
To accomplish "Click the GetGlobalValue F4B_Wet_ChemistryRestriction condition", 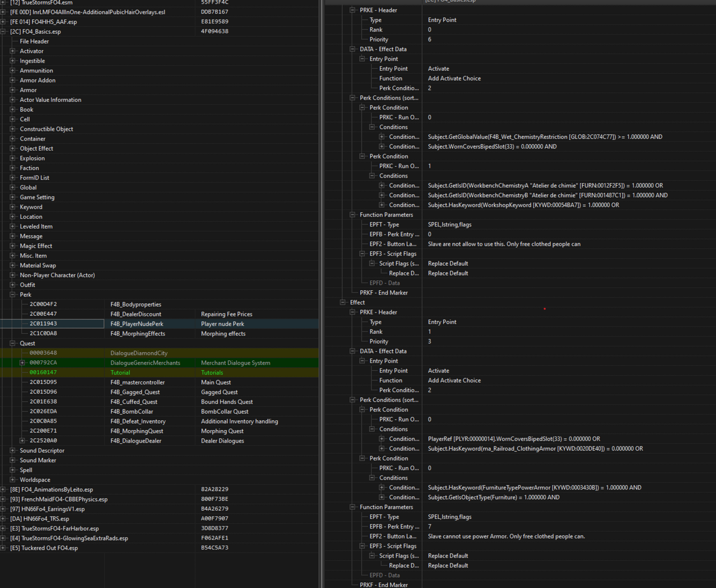I will [x=545, y=137].
